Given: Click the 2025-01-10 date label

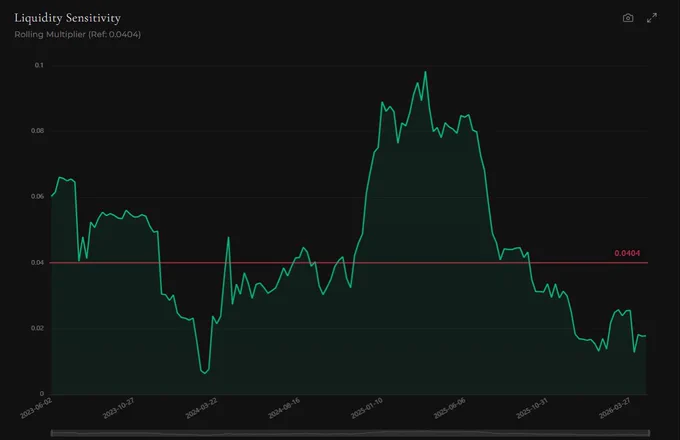Looking at the screenshot, I should point(367,408).
